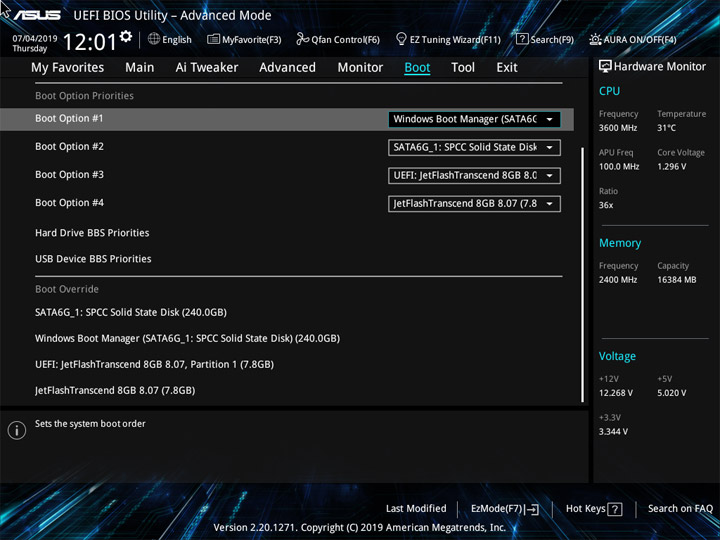This screenshot has height=540, width=720.
Task: Select the Boot Option #4 label
Action: [69, 202]
